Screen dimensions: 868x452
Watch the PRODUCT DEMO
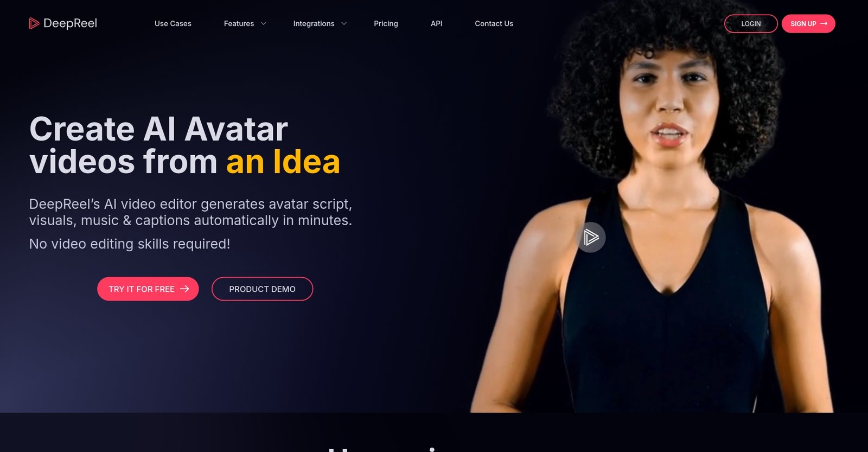coord(262,289)
